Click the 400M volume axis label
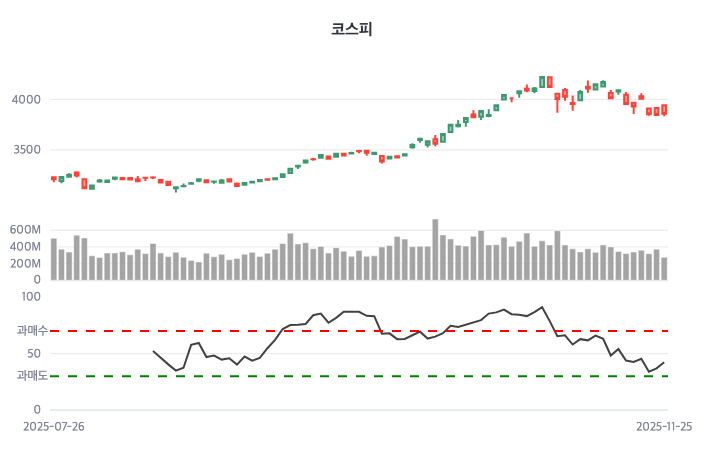The width and height of the screenshot is (704, 450). coord(24,247)
